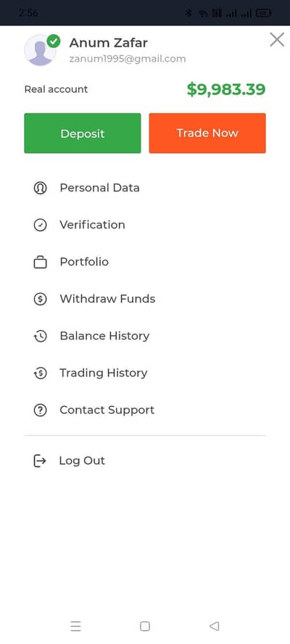This screenshot has height=644, width=290.
Task: Tap the Android home square button
Action: point(145,626)
